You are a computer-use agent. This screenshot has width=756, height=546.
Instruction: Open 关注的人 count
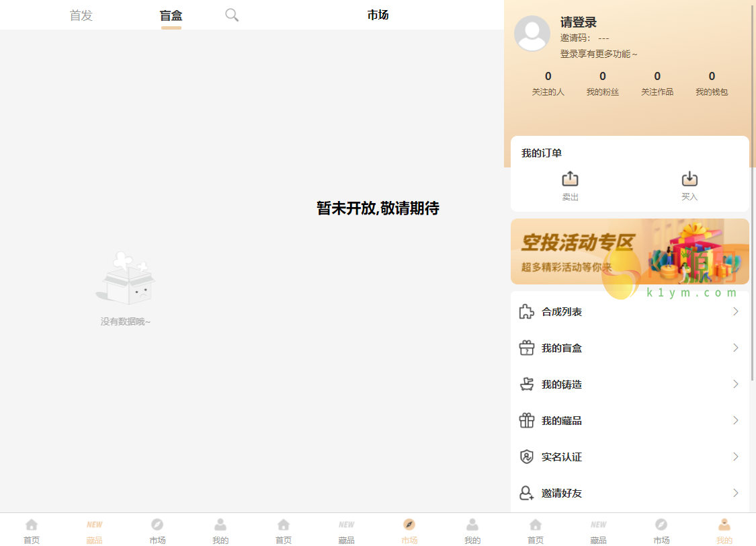point(548,83)
